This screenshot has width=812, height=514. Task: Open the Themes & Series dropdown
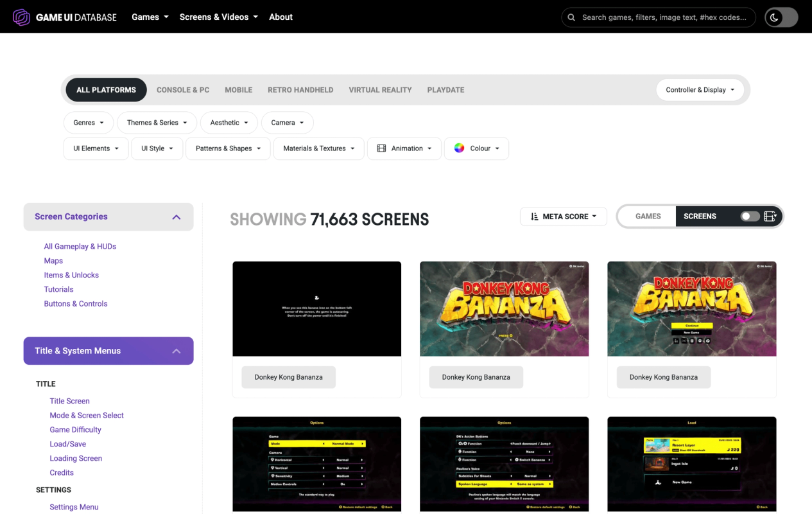click(x=157, y=123)
